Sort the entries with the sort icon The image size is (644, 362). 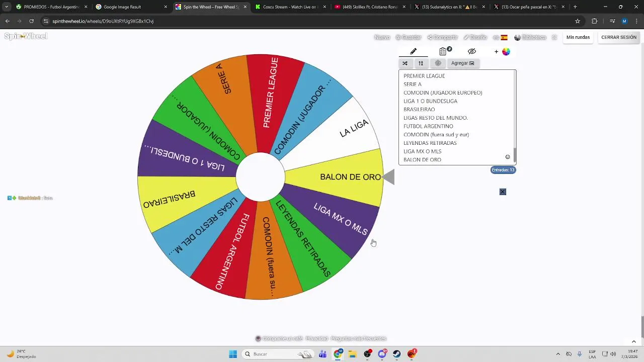[x=421, y=63]
